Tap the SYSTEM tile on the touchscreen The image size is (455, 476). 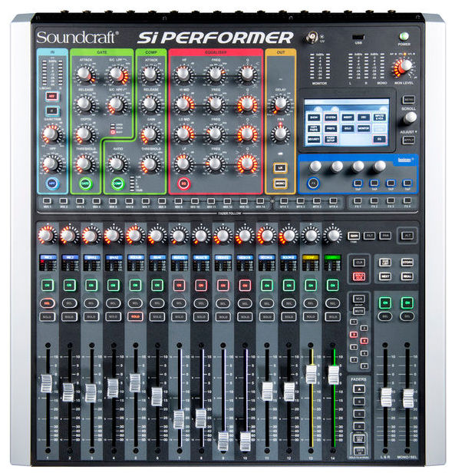click(x=331, y=117)
